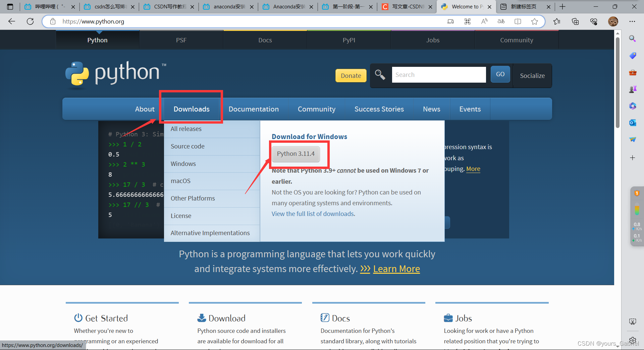This screenshot has height=350, width=644.
Task: Select Alternative Implementations menu entry
Action: (x=212, y=233)
